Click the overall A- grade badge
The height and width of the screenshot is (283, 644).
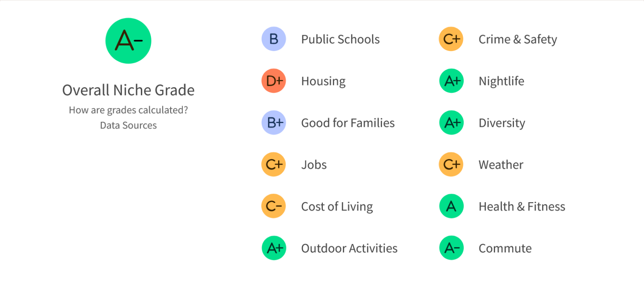128,40
